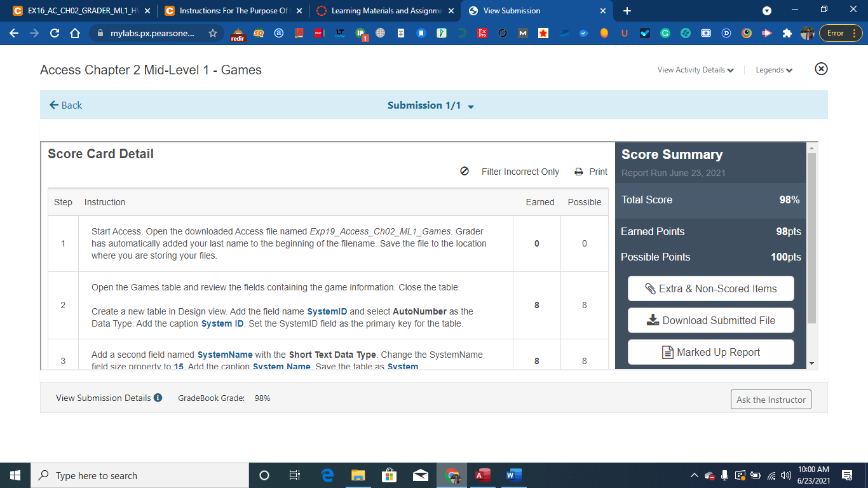Click the browser forward arrow
Viewport: 868px width, 488px height.
click(34, 33)
